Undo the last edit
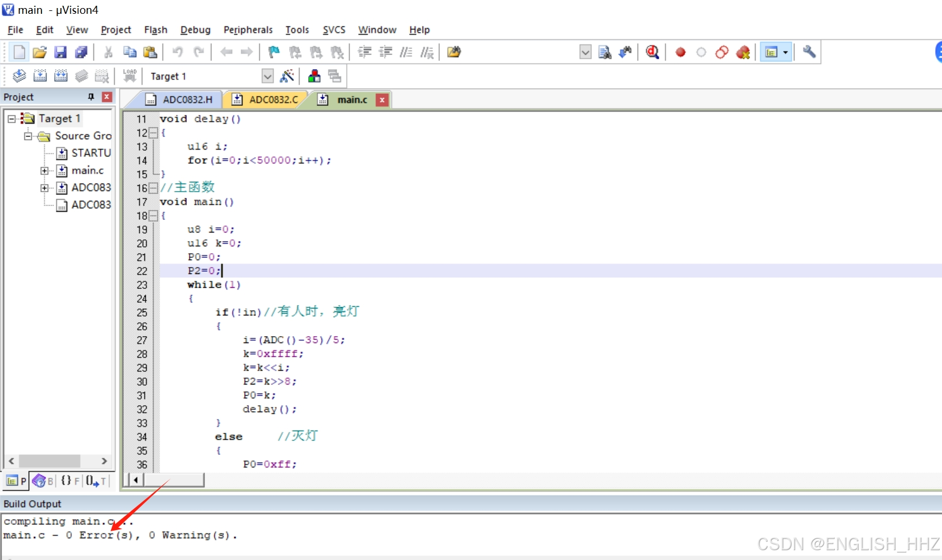Screen dimensions: 942x560 [x=177, y=52]
